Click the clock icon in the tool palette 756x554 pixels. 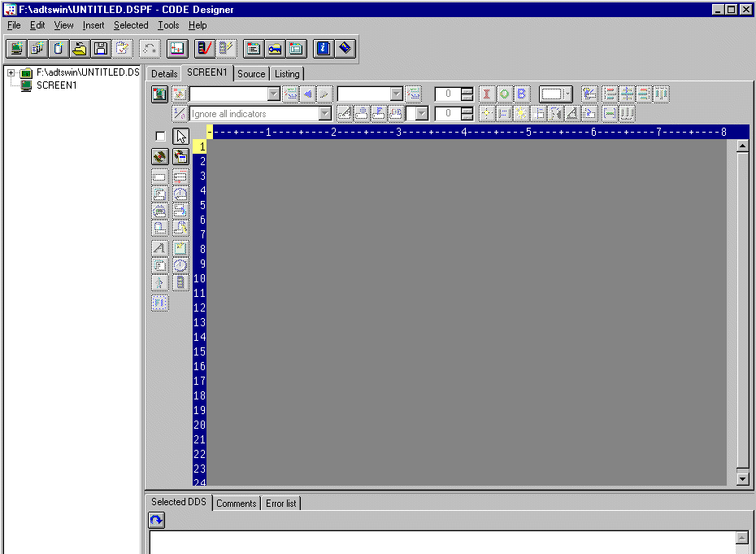[180, 265]
